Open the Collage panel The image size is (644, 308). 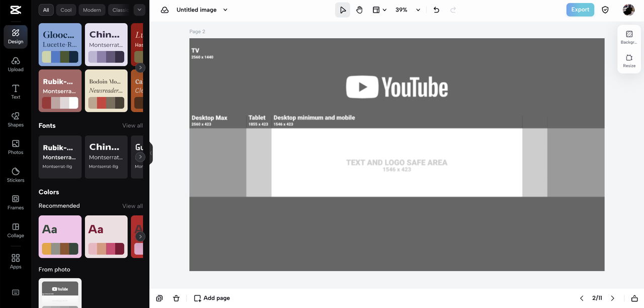pos(16,230)
